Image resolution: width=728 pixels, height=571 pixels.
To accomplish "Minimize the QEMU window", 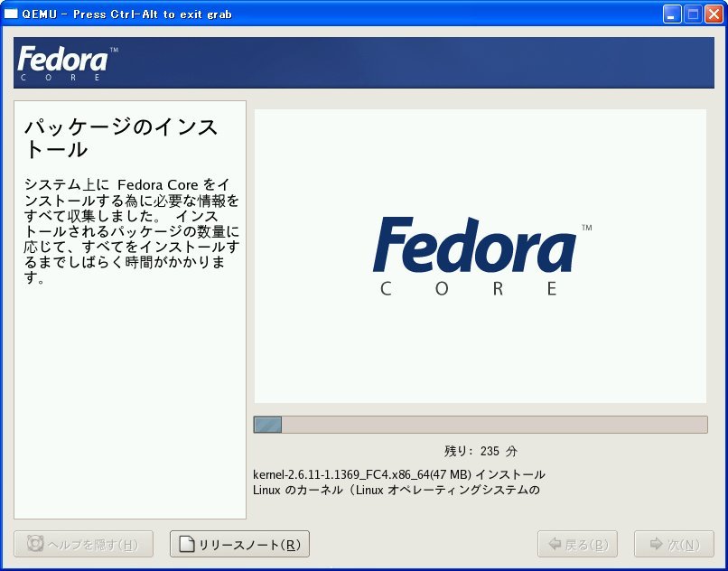I will pos(672,14).
